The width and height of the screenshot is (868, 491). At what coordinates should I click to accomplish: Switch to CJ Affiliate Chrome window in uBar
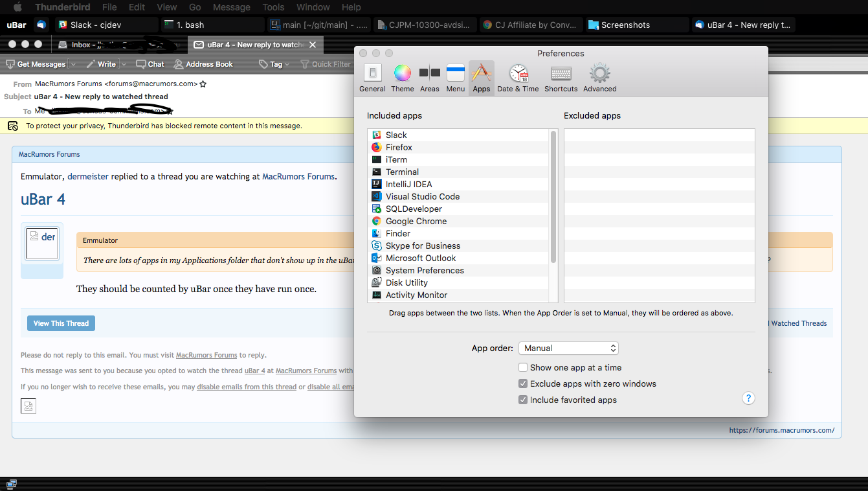point(531,25)
